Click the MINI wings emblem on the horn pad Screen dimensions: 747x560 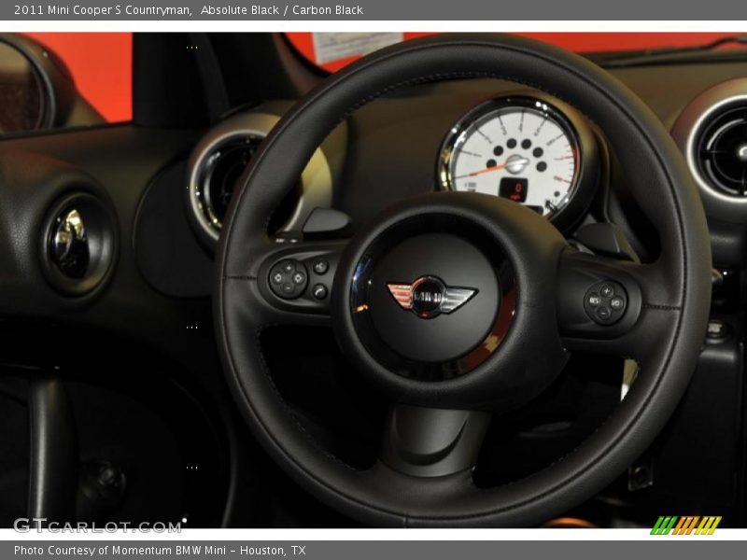(426, 295)
